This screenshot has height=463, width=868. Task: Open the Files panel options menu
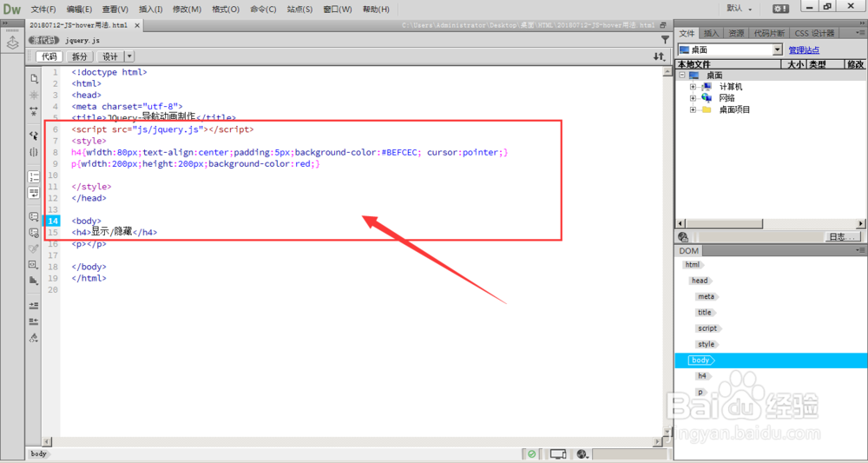[859, 33]
